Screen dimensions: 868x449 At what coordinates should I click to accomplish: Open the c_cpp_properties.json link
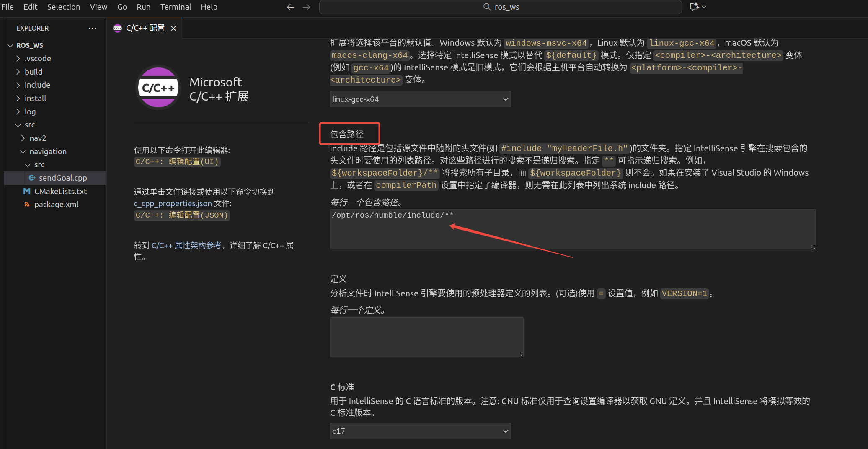coord(173,203)
